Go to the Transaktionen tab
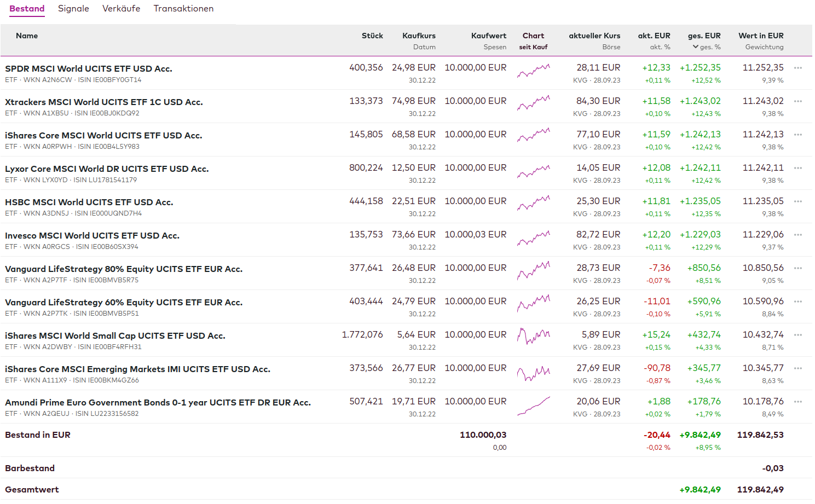 [x=183, y=9]
